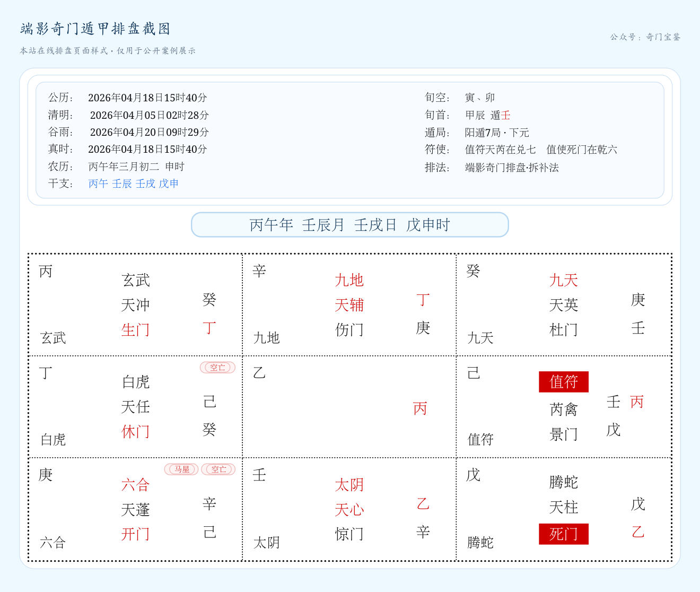Click 白虎 above 天任
The width and height of the screenshot is (700, 592).
tap(136, 382)
